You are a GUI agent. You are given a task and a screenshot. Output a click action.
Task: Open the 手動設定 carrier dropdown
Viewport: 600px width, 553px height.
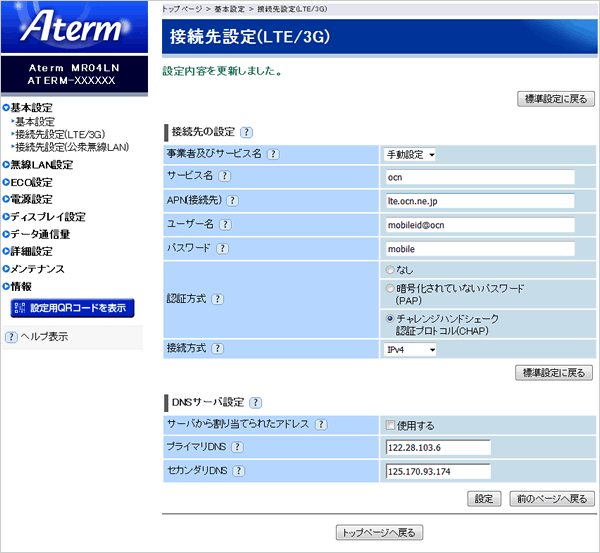411,155
